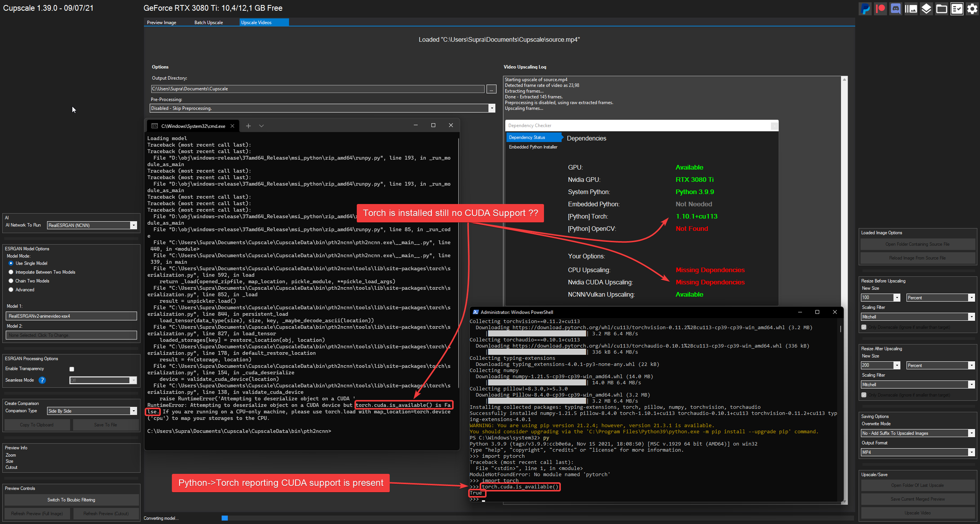Open the AI Network To Run dropdown
Screen dimensions: 980x524
pos(134,225)
